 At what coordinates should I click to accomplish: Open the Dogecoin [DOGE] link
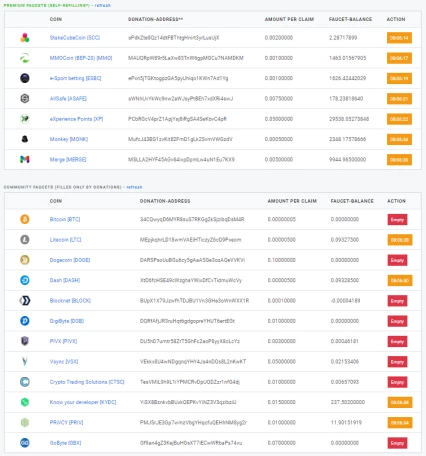tap(70, 260)
